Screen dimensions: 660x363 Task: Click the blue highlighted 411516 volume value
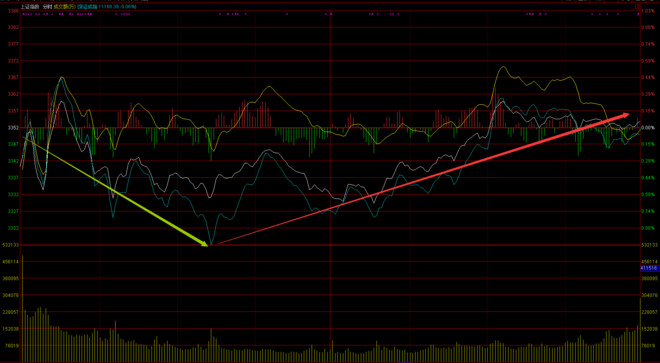pyautogui.click(x=649, y=268)
